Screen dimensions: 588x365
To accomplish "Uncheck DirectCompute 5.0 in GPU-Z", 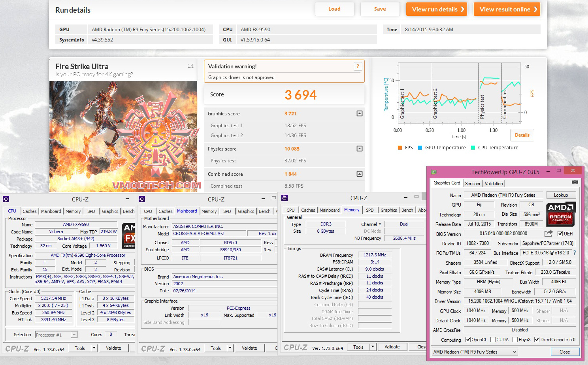I will click(537, 339).
